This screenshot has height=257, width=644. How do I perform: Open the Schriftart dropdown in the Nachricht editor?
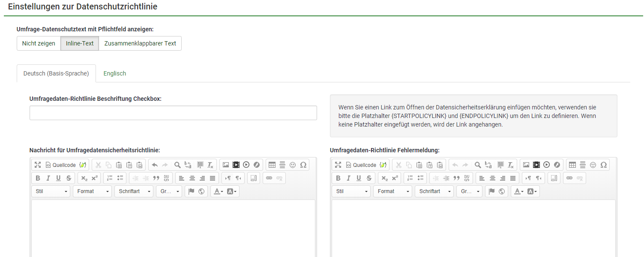click(133, 191)
